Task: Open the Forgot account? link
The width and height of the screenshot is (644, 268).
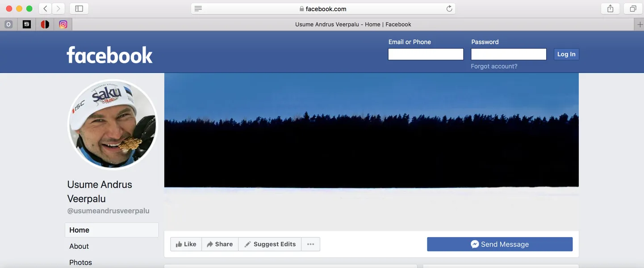Action: (x=494, y=66)
